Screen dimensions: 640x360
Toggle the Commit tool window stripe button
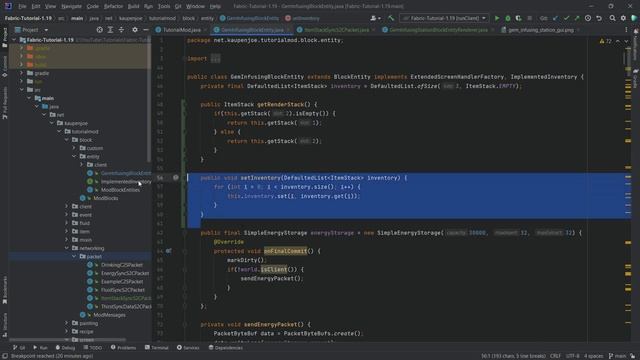pos(4,67)
